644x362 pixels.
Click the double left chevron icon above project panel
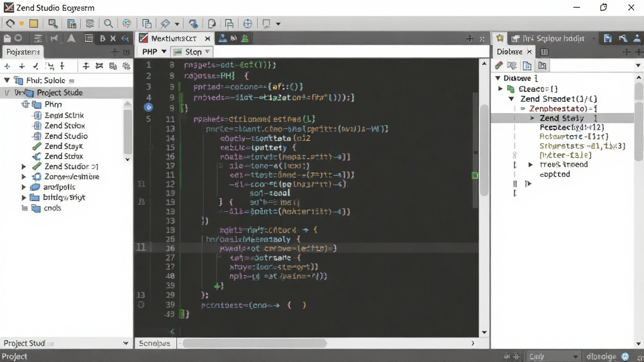(x=125, y=38)
